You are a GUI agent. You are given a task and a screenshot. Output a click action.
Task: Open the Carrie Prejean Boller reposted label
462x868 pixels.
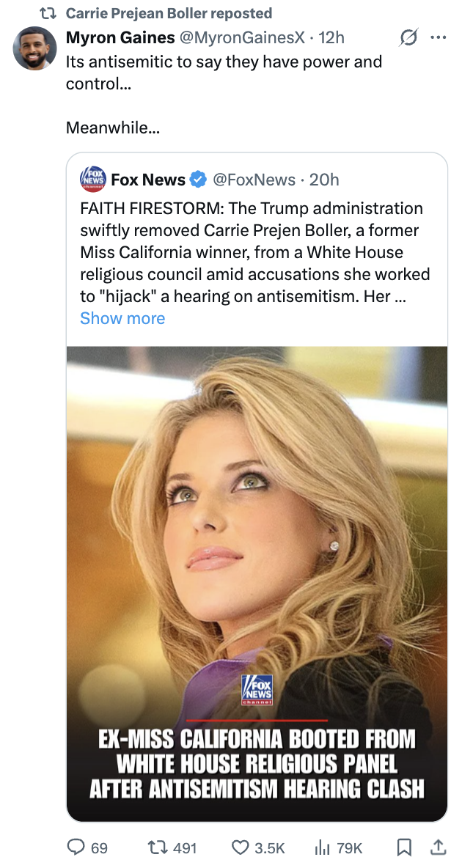169,12
